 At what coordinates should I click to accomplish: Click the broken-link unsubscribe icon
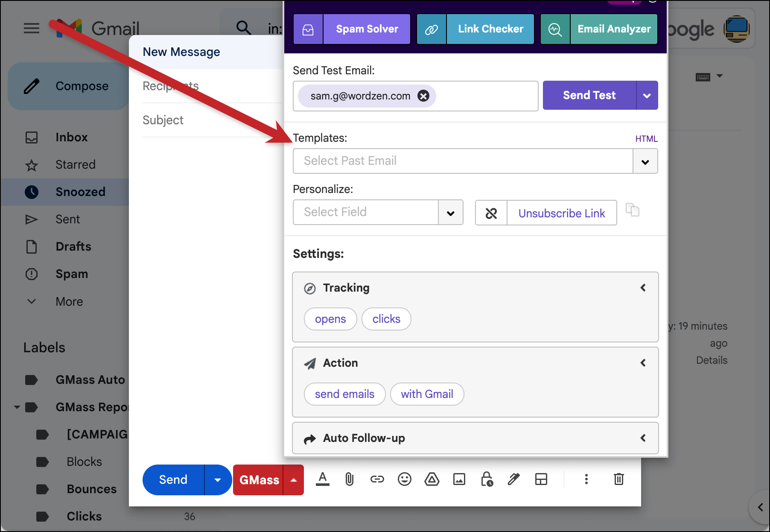pyautogui.click(x=491, y=213)
